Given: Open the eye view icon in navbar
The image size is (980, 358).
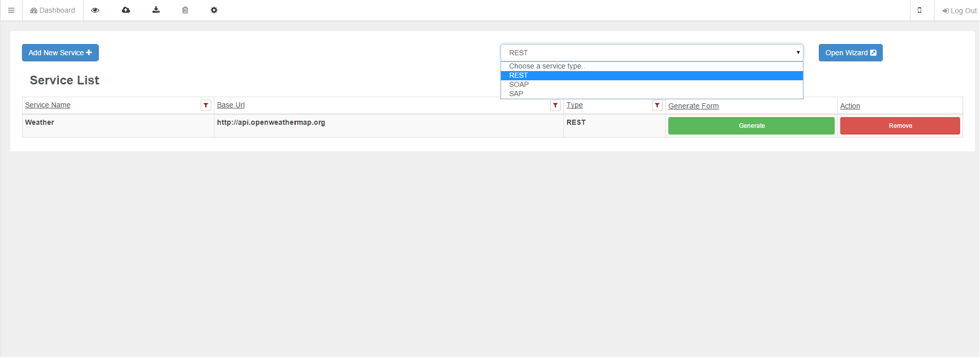Looking at the screenshot, I should (x=95, y=10).
